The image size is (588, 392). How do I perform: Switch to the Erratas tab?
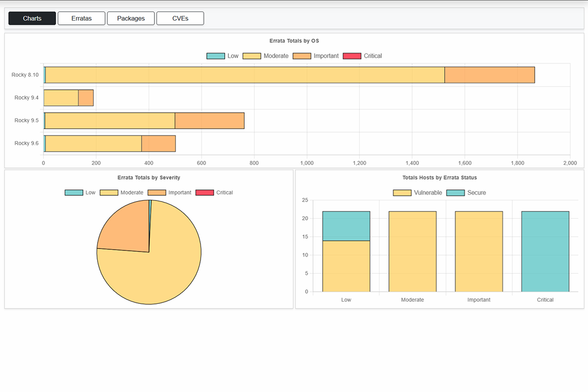point(81,18)
